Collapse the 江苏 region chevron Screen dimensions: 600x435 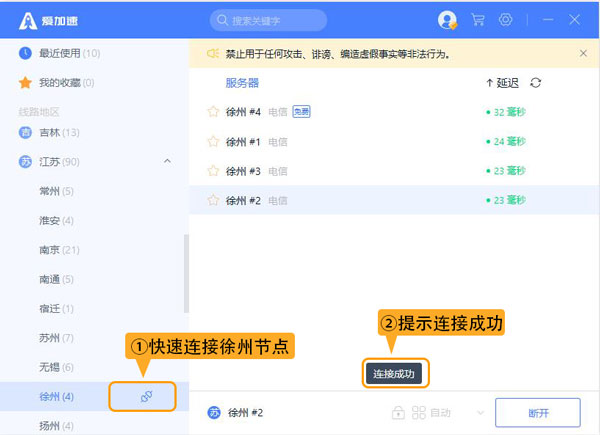point(167,161)
